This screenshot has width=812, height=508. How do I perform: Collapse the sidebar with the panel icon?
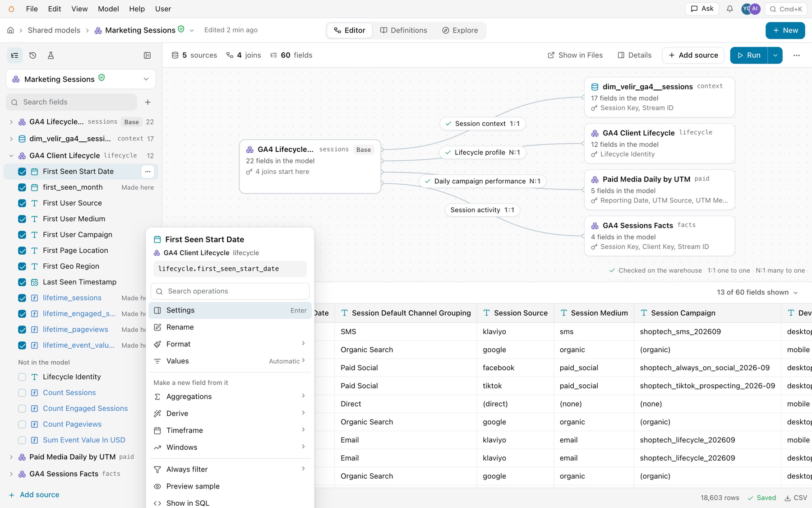click(147, 55)
